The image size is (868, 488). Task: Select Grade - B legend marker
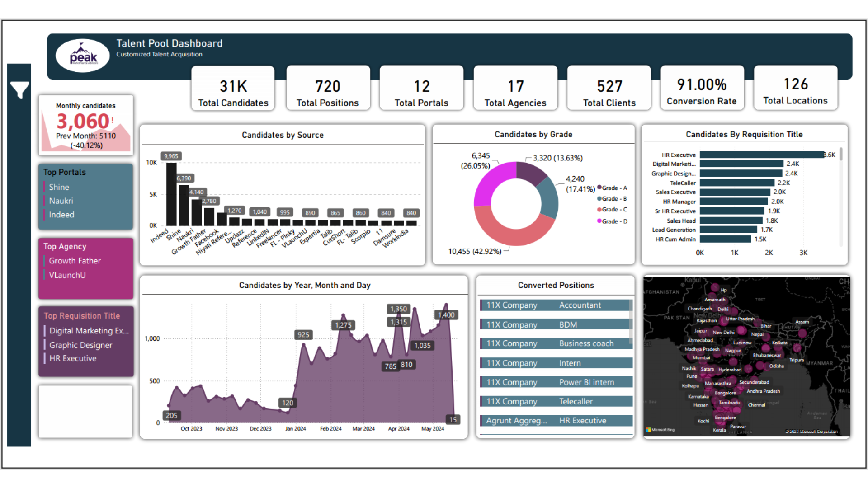tap(599, 198)
